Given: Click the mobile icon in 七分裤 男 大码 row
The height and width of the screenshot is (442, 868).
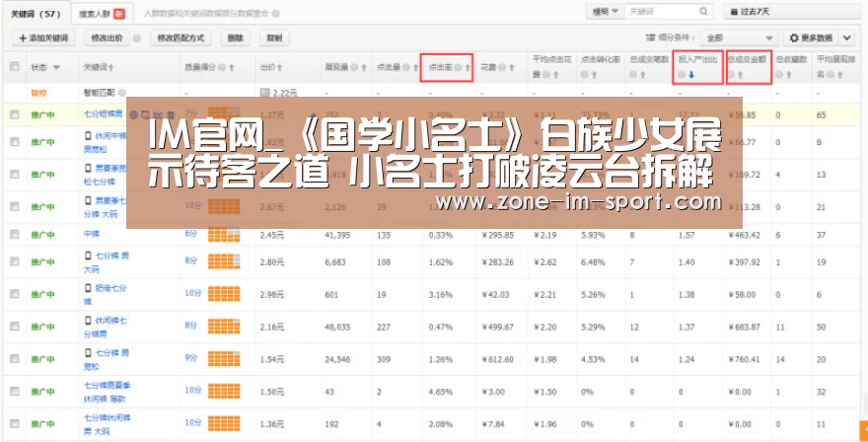Looking at the screenshot, I should [88, 256].
